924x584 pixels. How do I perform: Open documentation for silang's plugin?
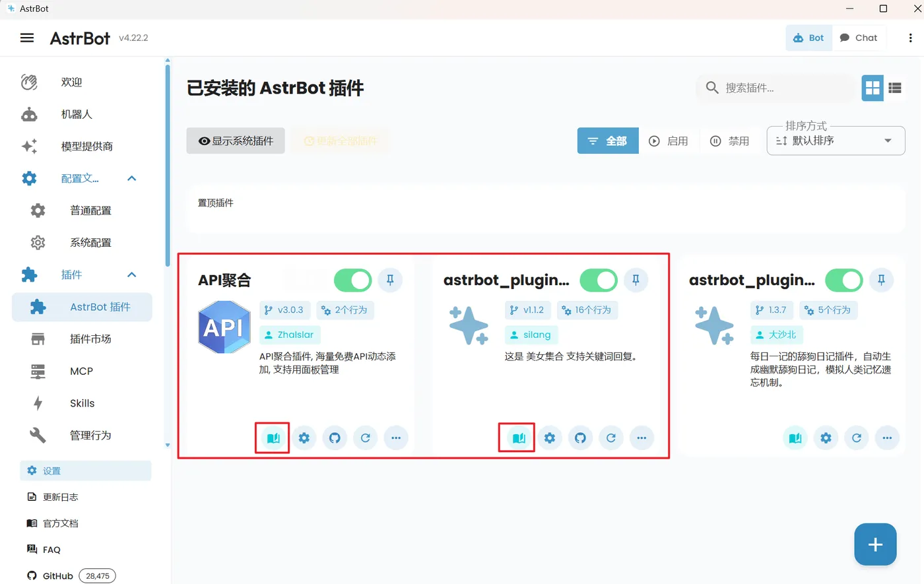[519, 438]
